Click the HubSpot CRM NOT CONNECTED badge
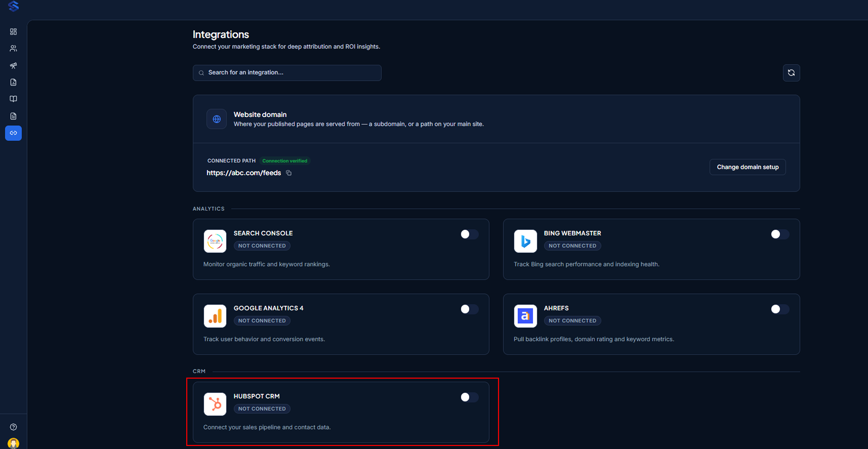 [262, 409]
